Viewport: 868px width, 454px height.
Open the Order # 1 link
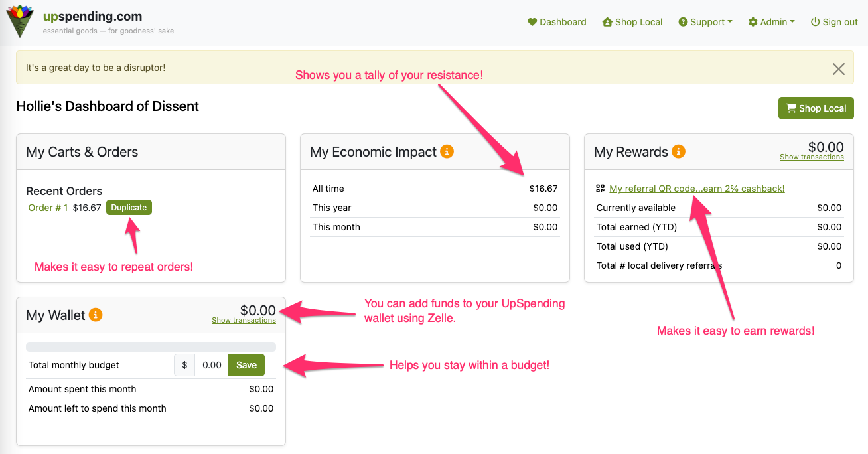[x=48, y=208]
